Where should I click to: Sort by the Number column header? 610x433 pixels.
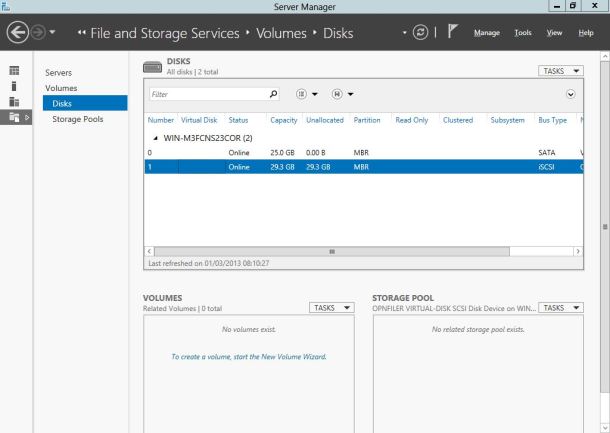click(161, 120)
